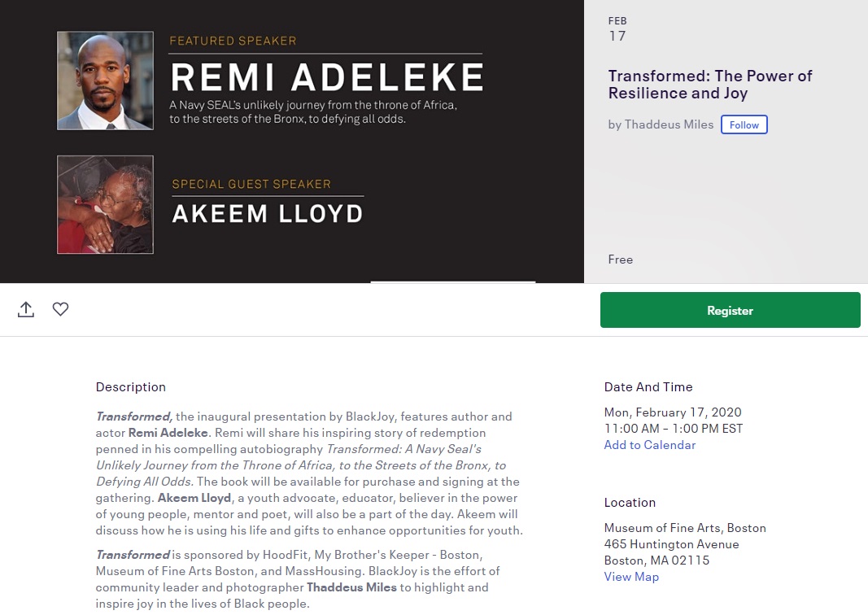Click the Featured Speaker label

pyautogui.click(x=233, y=41)
